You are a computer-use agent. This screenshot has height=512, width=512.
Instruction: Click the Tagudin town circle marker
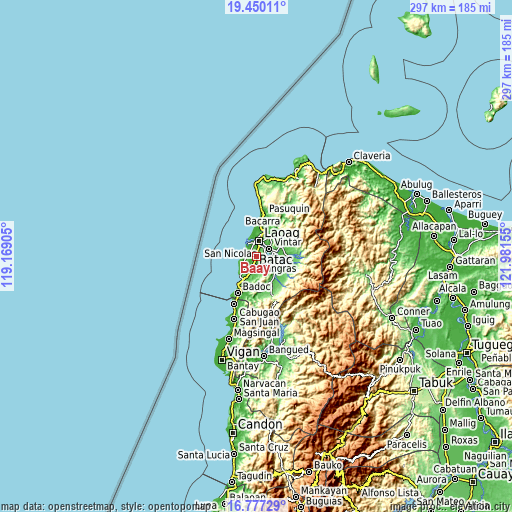pos(232,482)
